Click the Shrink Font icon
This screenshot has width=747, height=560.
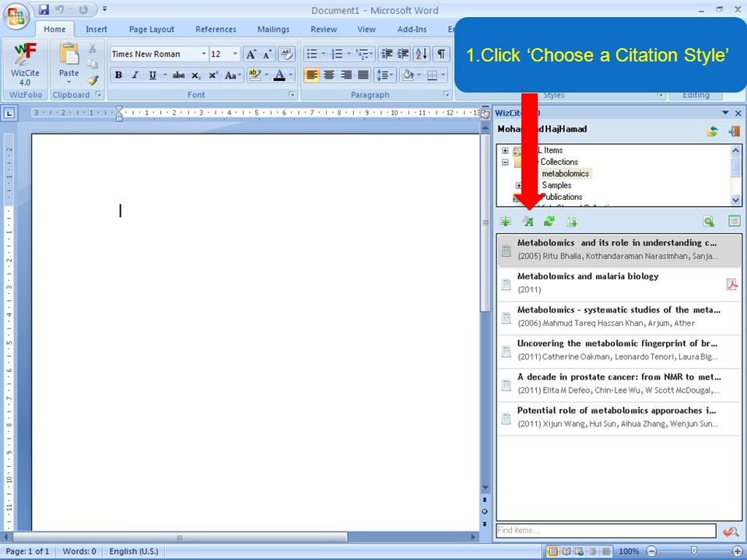click(x=267, y=54)
